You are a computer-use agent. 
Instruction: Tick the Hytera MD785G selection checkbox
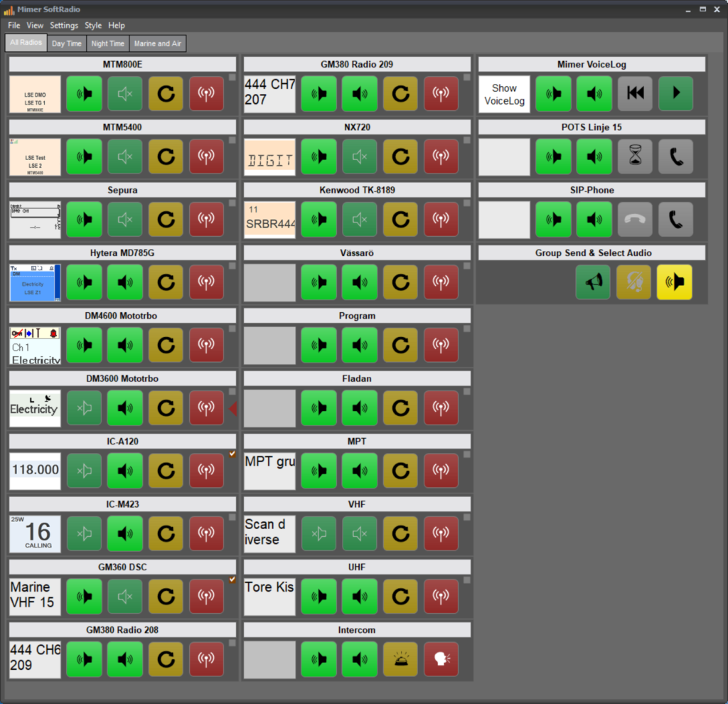(x=232, y=266)
